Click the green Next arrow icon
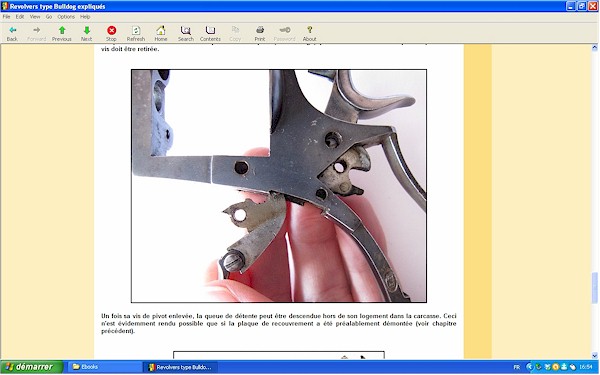Image resolution: width=600 pixels, height=375 pixels. click(87, 30)
